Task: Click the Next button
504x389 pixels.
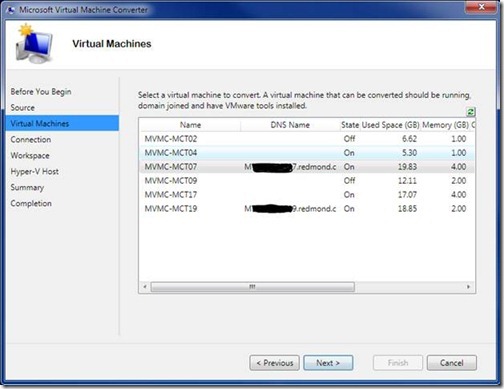Action: (328, 363)
